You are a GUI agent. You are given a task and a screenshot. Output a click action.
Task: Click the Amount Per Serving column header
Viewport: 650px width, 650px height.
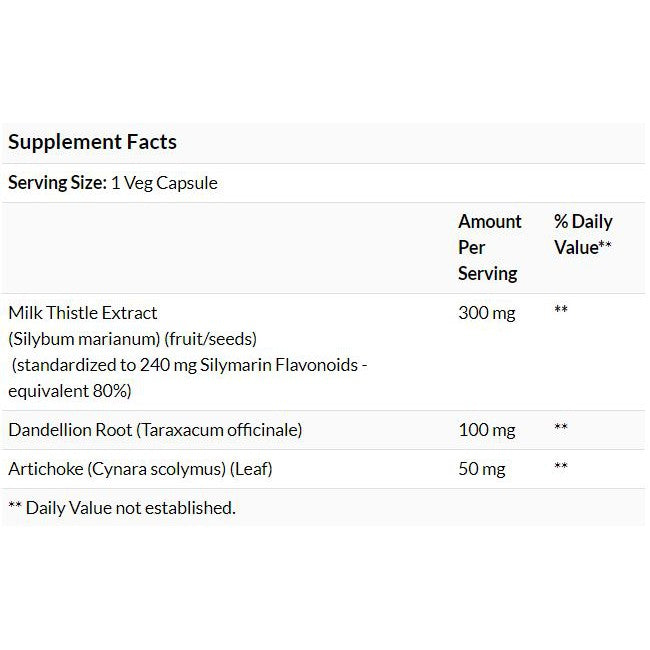click(489, 247)
